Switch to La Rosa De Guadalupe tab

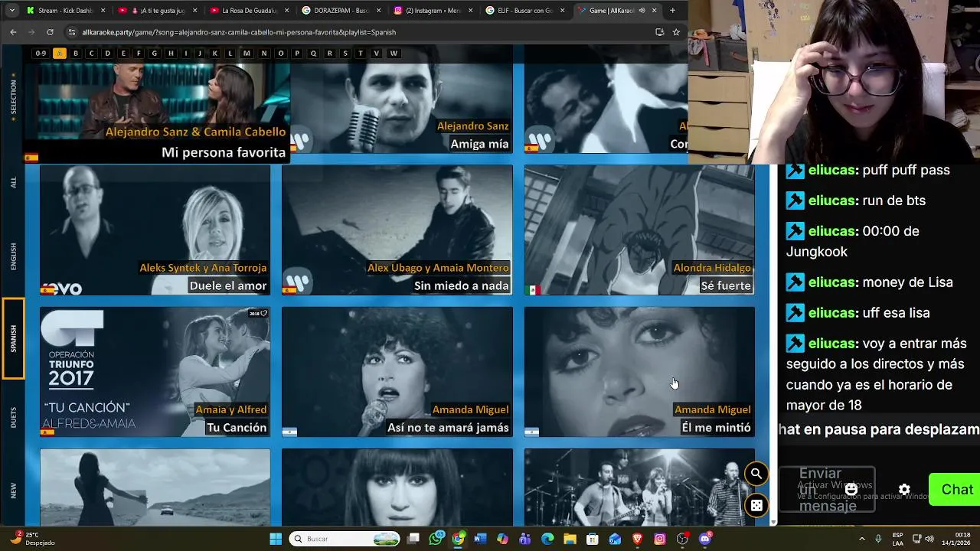[x=249, y=11]
